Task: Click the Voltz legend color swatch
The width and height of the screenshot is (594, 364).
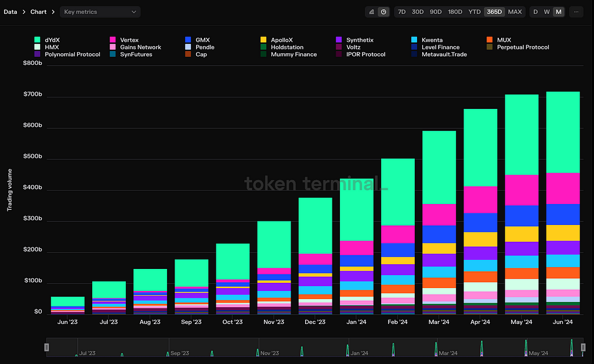Action: click(339, 47)
